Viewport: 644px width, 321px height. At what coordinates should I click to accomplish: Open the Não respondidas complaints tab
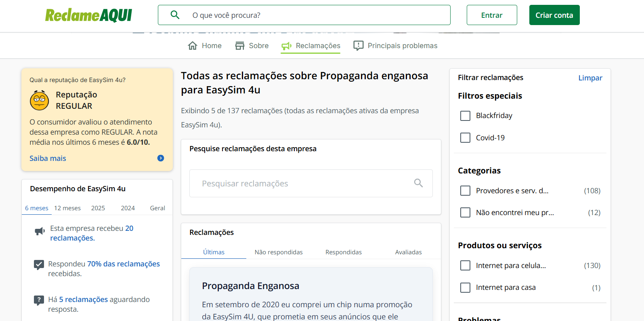click(x=279, y=252)
